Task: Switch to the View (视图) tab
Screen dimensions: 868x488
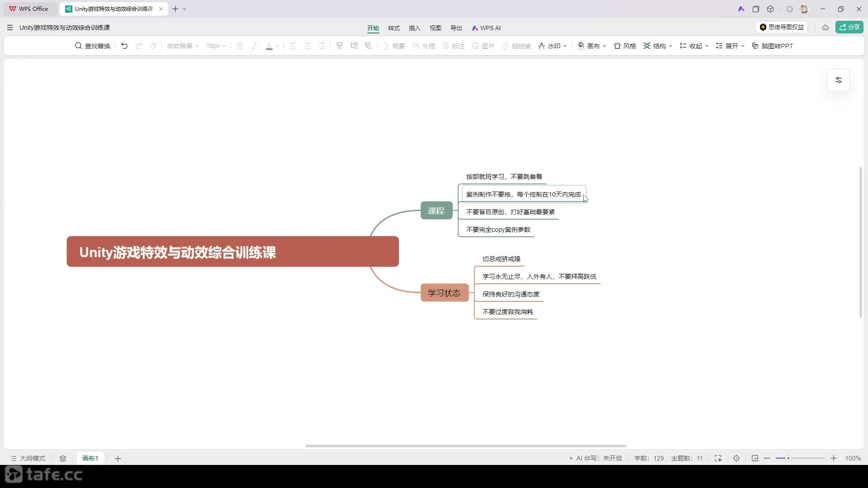Action: (435, 28)
